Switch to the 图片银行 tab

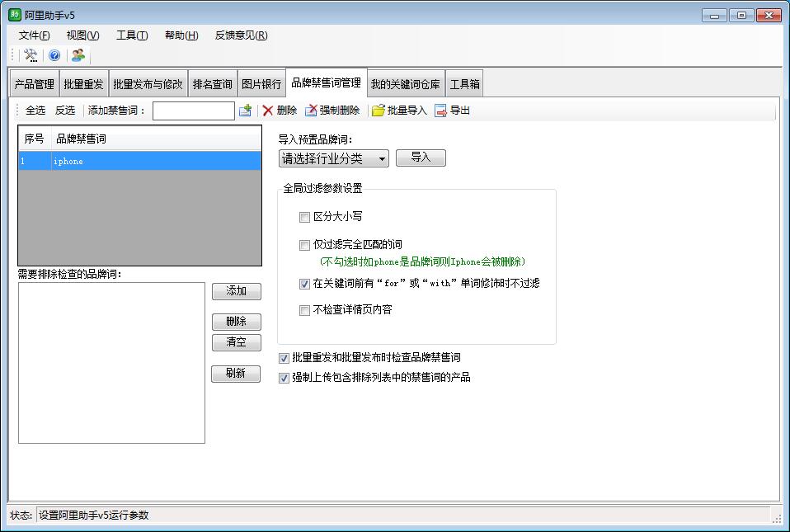[261, 83]
